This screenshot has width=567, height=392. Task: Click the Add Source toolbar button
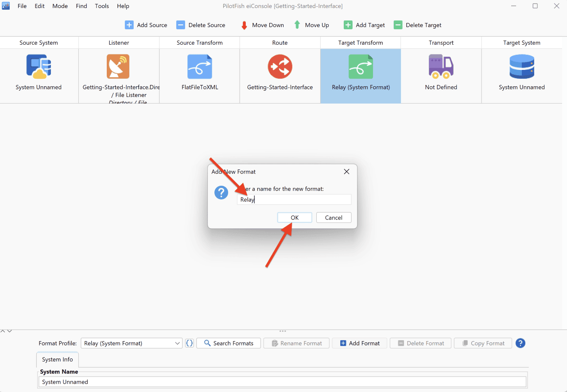(146, 25)
